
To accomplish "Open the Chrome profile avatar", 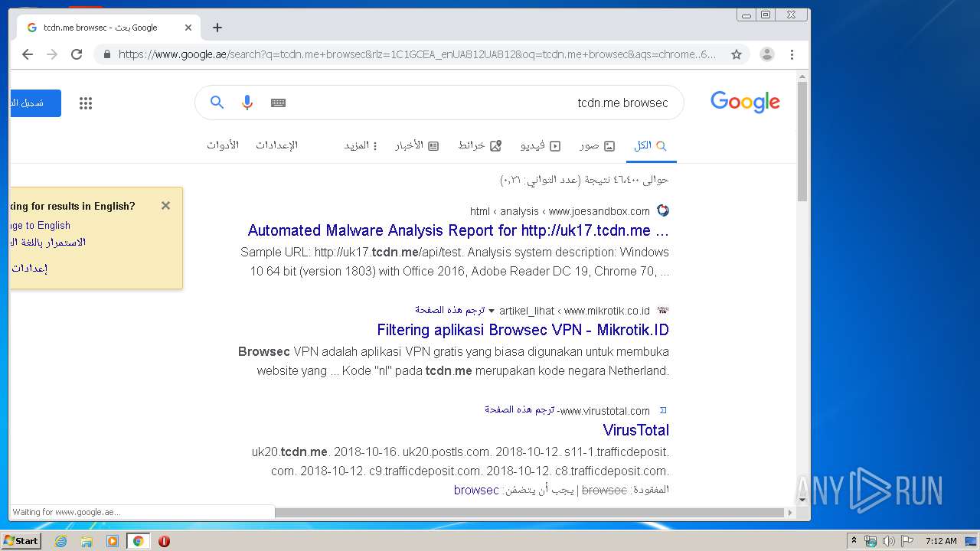I will pos(766,54).
